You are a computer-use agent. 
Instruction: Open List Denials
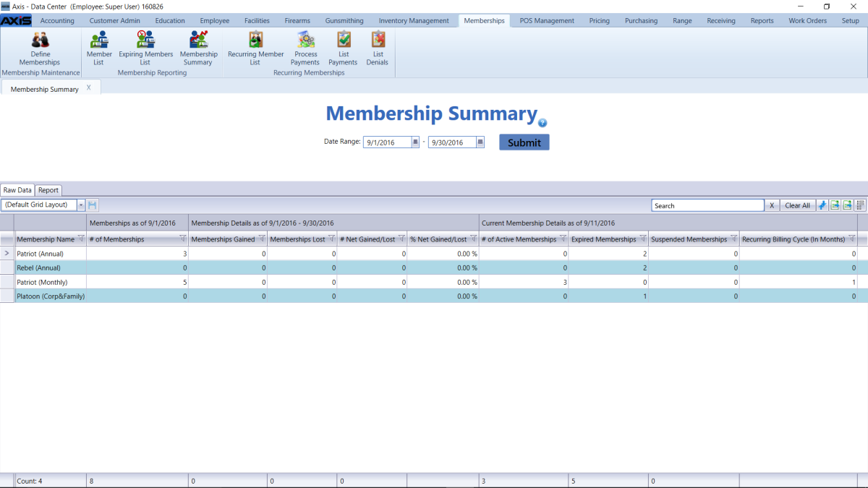pos(378,48)
